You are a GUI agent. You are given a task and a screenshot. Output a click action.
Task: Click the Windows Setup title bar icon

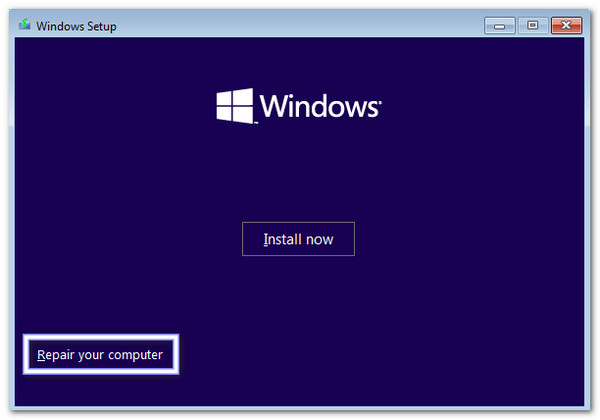tap(23, 26)
